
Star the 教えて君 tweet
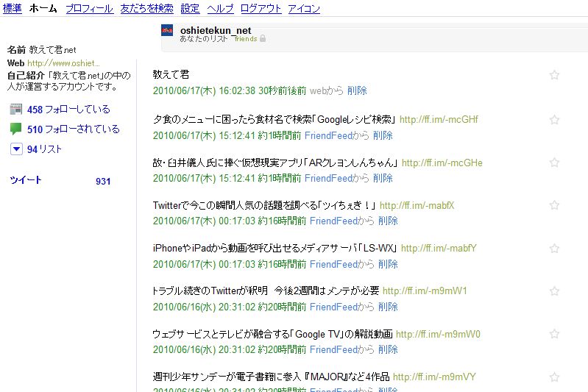[554, 75]
